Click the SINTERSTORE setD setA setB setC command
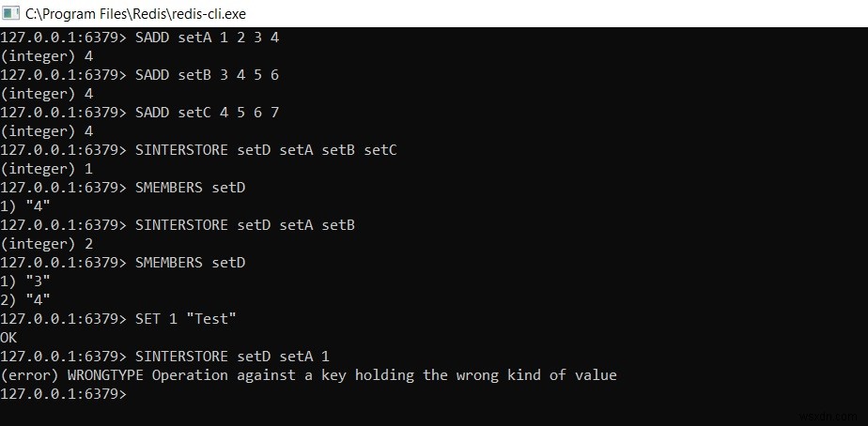868x426 pixels. (x=266, y=150)
